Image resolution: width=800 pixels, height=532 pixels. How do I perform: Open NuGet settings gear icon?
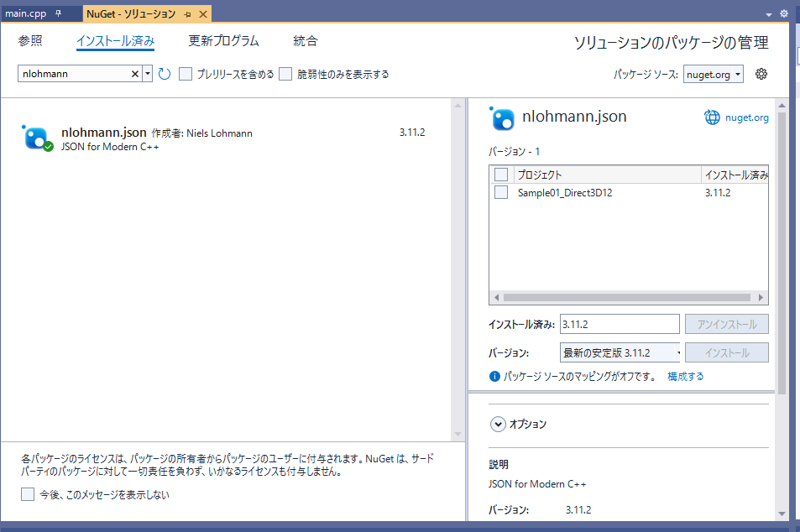click(x=761, y=74)
